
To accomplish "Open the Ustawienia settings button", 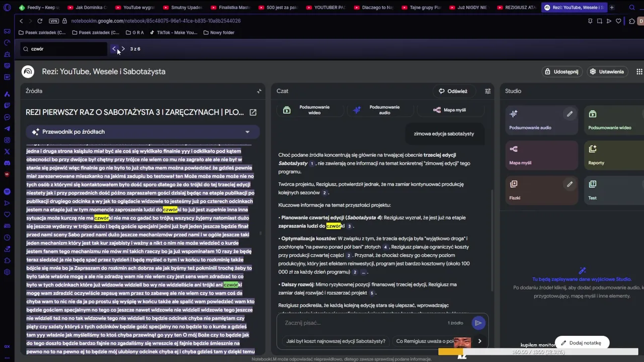I will point(607,71).
